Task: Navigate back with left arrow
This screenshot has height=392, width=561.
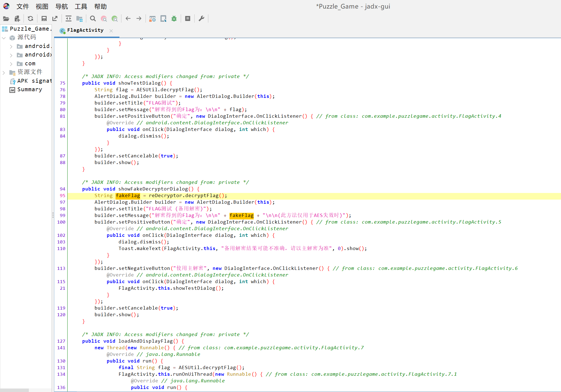Action: 128,19
